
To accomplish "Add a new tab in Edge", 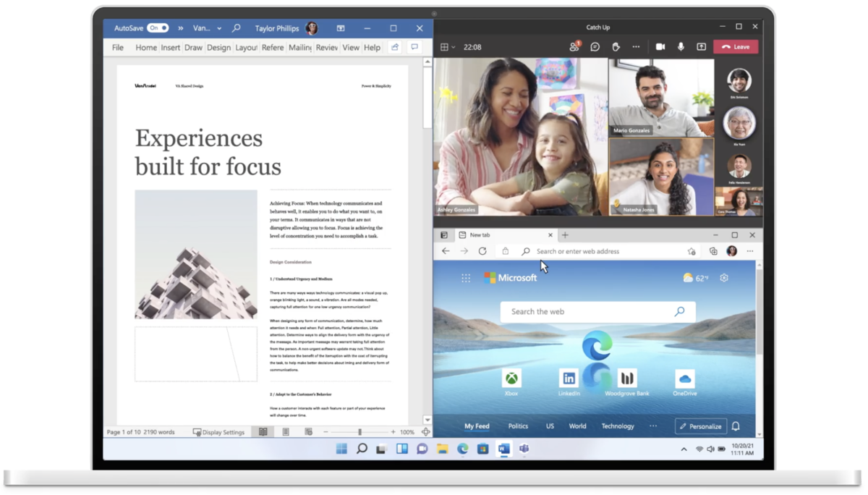I will (x=566, y=235).
